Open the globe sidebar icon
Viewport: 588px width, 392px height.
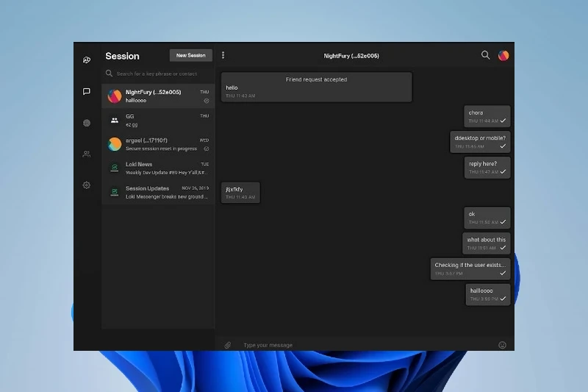coord(87,123)
